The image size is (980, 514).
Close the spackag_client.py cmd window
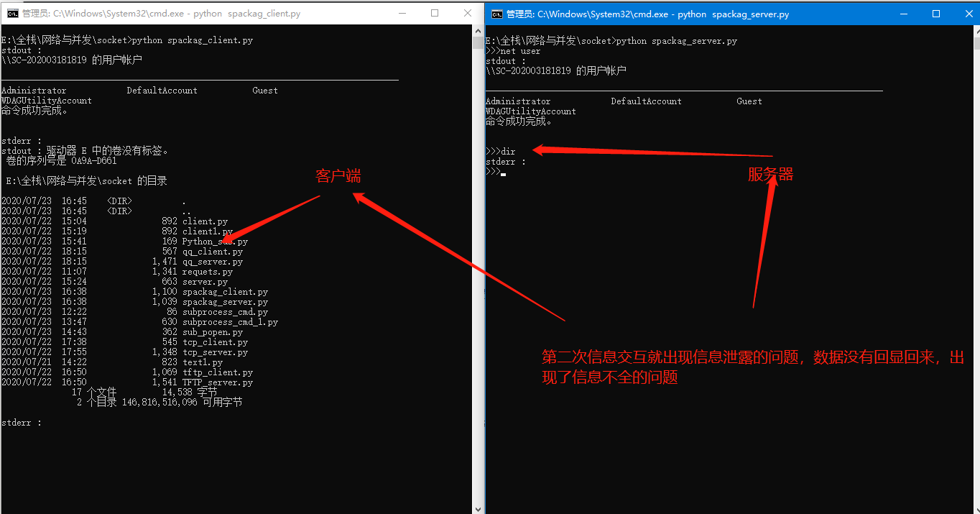[x=468, y=14]
